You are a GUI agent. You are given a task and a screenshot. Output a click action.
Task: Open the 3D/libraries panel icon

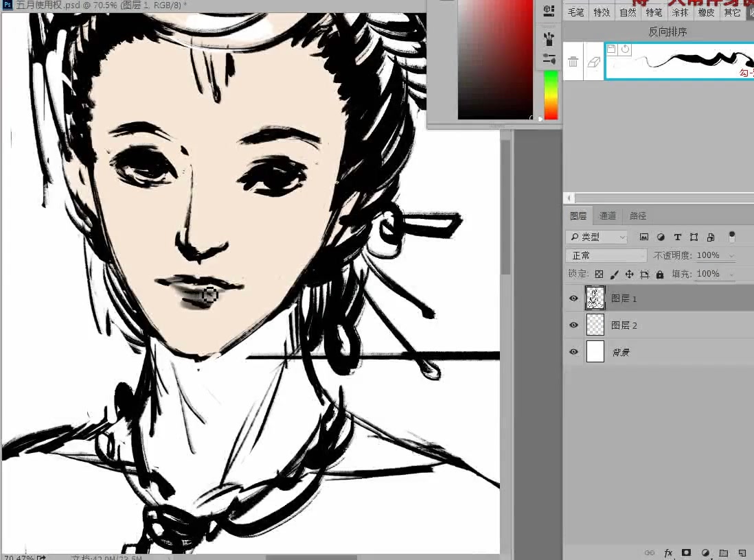(549, 11)
